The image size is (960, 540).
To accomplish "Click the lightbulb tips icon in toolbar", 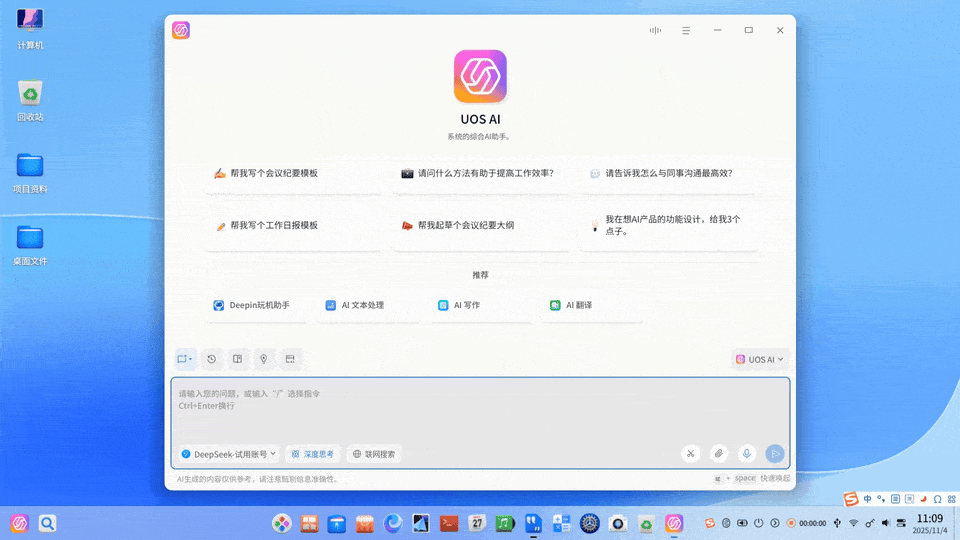I will click(264, 359).
